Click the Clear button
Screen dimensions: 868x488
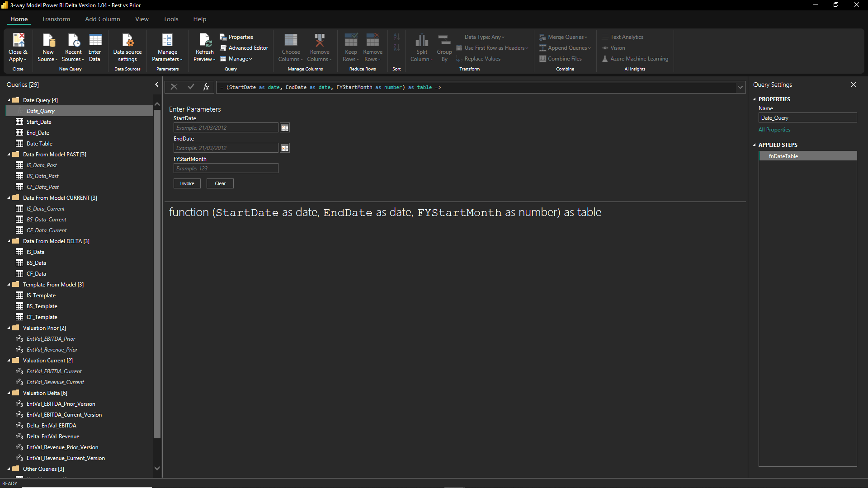[220, 183]
